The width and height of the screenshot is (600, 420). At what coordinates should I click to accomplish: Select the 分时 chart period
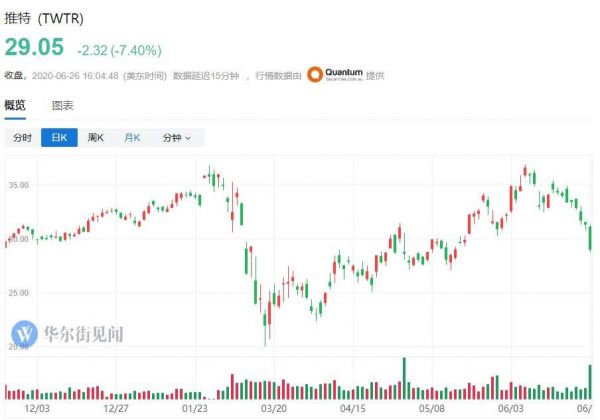(x=22, y=138)
